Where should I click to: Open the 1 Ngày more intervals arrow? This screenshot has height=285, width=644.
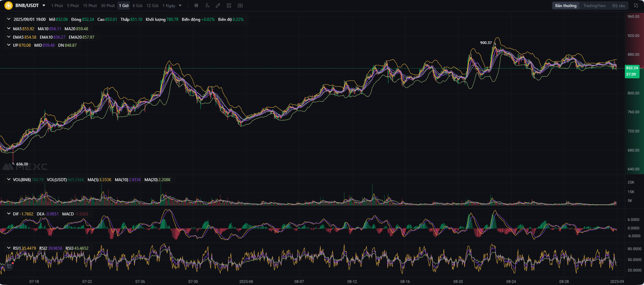pos(180,5)
